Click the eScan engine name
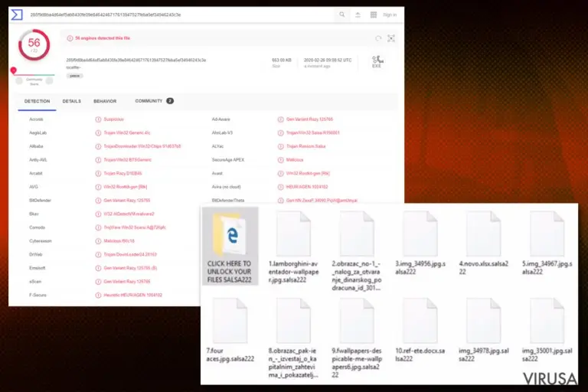This screenshot has width=588, height=392. pyautogui.click(x=35, y=281)
